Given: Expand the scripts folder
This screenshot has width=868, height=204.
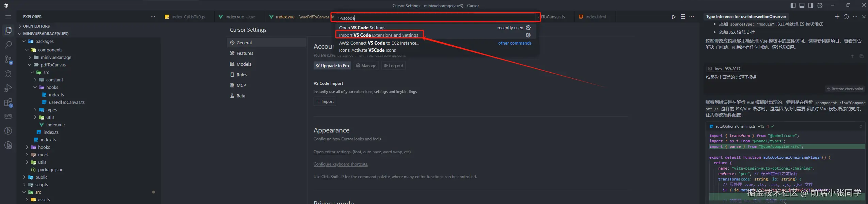Looking at the screenshot, I should 89,185.
